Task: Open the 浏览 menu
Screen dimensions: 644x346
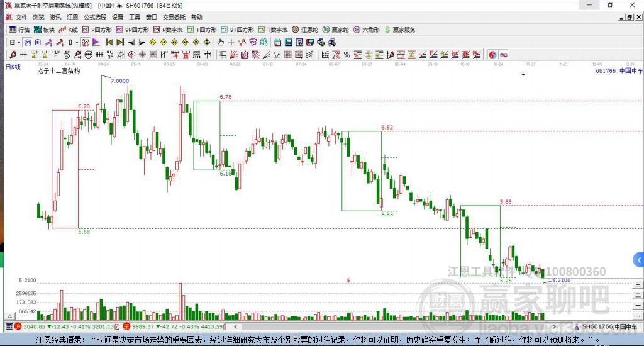Action: pyautogui.click(x=38, y=17)
